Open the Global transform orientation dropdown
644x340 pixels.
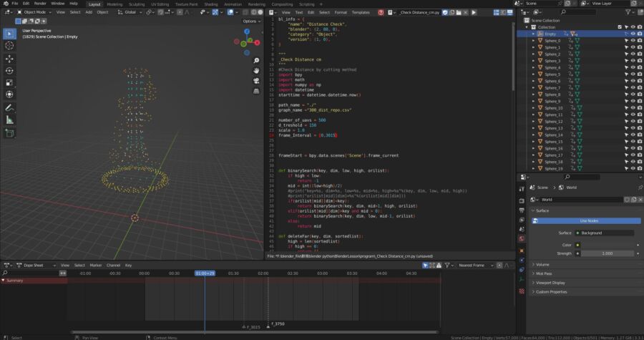[130, 12]
